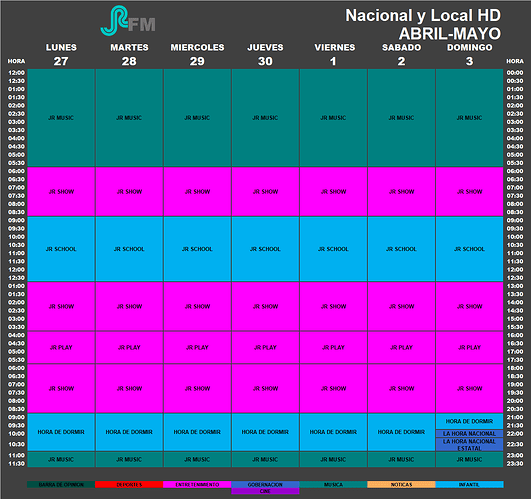Select the blue INFANTIL legend swatch
The image size is (531, 499).
tap(469, 484)
